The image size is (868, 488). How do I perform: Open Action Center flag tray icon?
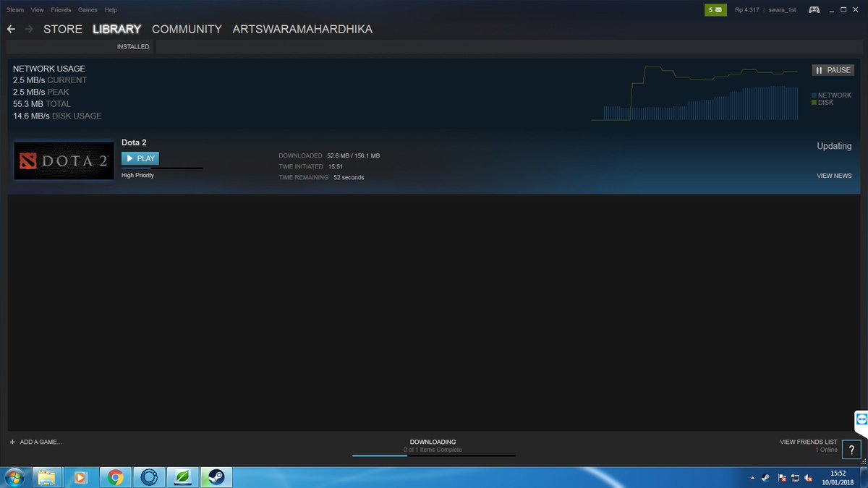click(x=782, y=478)
